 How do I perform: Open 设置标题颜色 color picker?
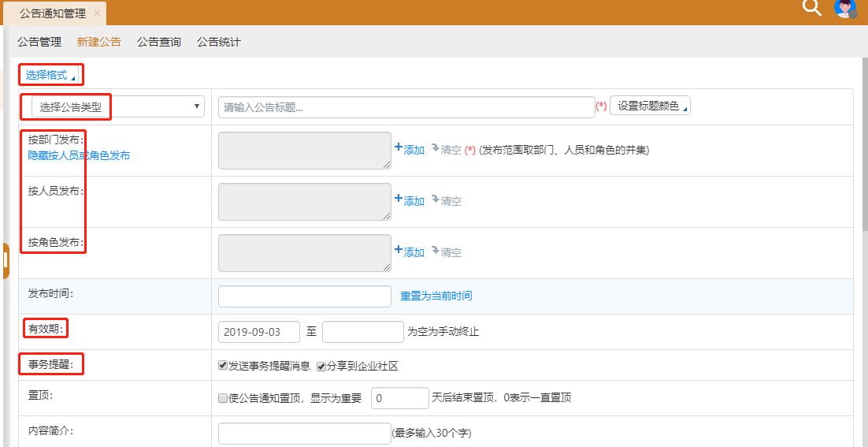tap(650, 106)
